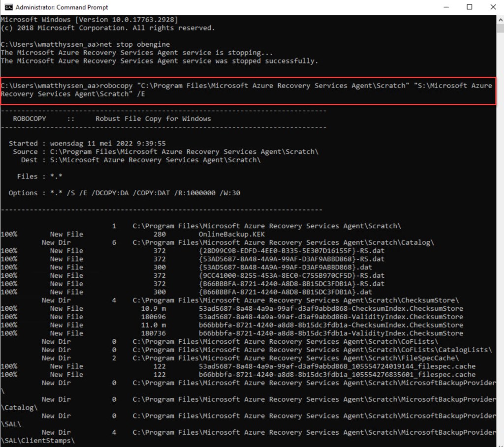Minimize the Command Prompt window
The width and height of the screenshot is (504, 447).
point(446,7)
